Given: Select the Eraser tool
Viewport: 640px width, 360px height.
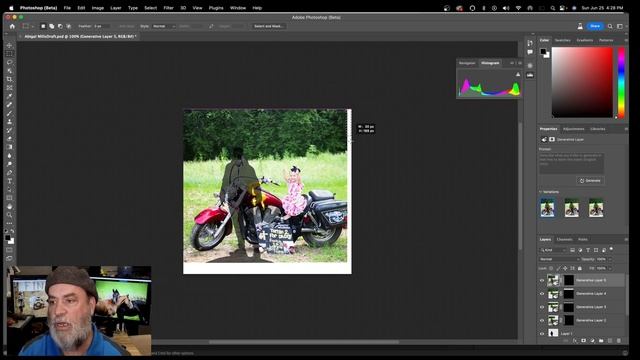Looking at the screenshot, I should click(x=9, y=138).
